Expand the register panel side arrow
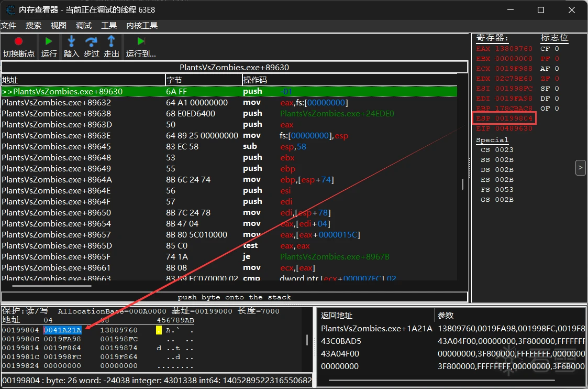Viewport: 588px width, 389px height. pos(580,167)
